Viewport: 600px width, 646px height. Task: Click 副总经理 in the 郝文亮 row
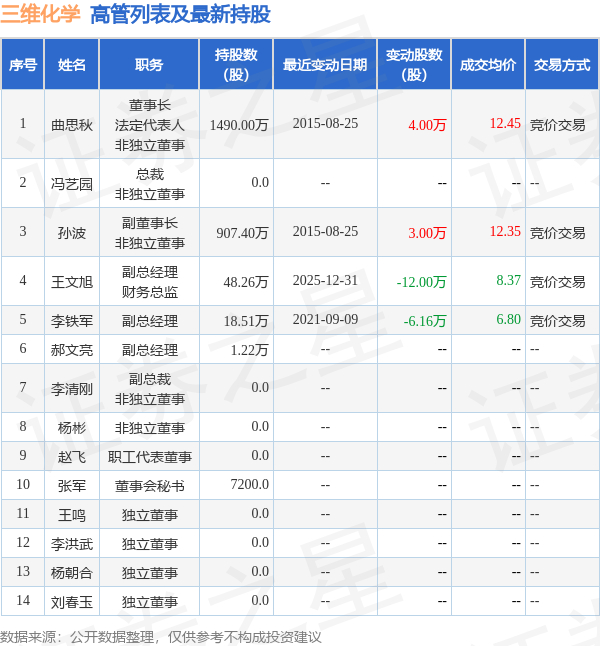click(x=150, y=350)
